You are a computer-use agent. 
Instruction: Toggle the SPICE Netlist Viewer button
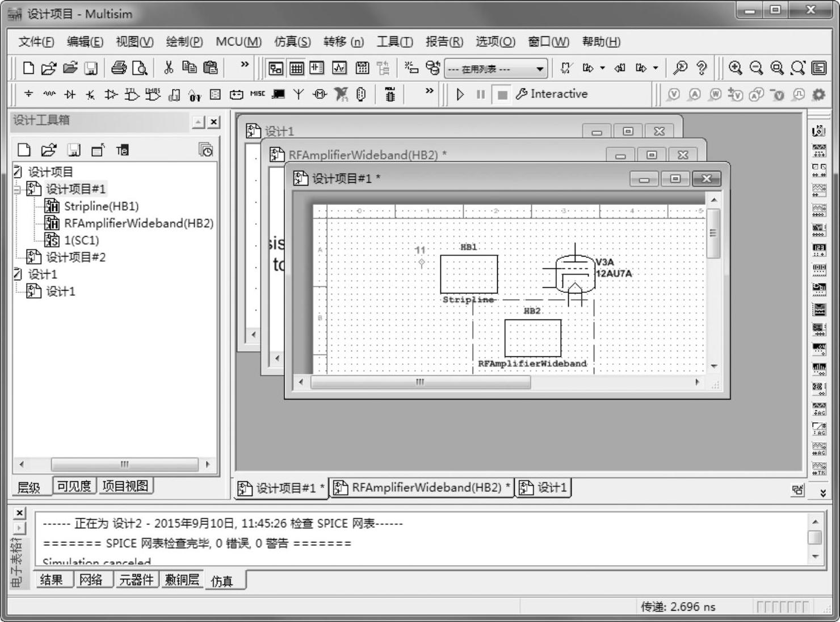pyautogui.click(x=317, y=68)
